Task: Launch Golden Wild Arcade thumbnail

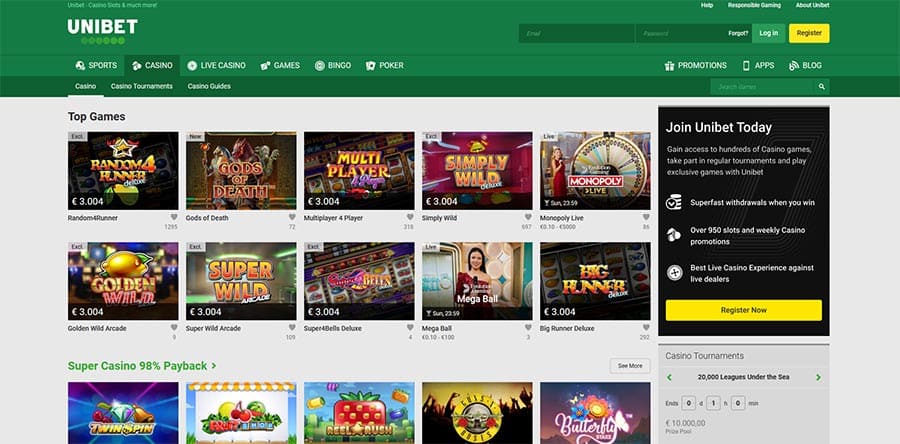Action: [x=123, y=281]
